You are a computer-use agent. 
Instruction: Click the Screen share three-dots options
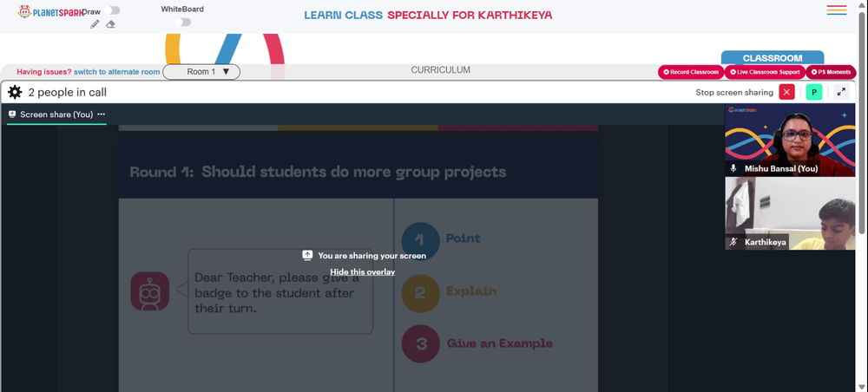[102, 114]
